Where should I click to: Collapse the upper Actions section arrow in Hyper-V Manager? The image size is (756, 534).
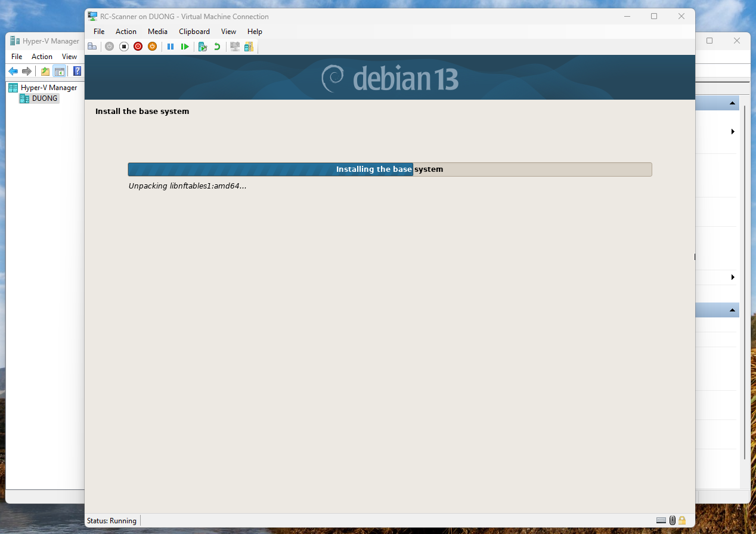pos(732,104)
